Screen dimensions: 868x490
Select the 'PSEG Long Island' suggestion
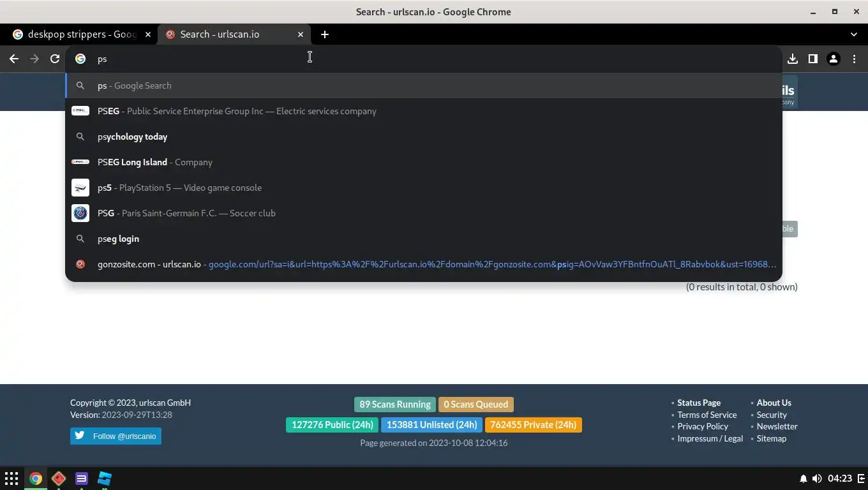(x=424, y=162)
